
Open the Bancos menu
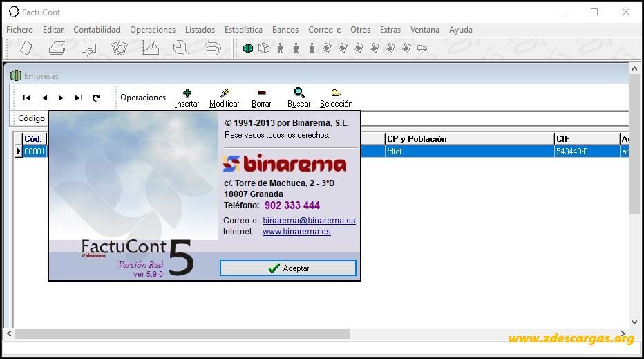tap(285, 30)
